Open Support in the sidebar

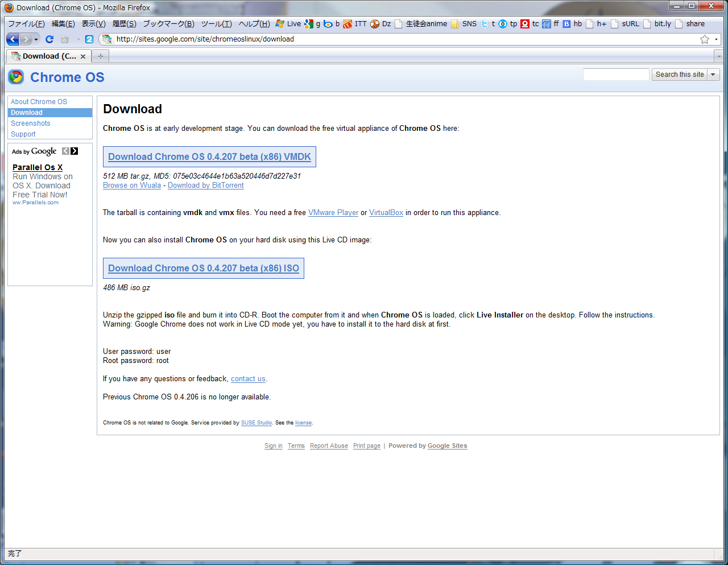tap(23, 134)
